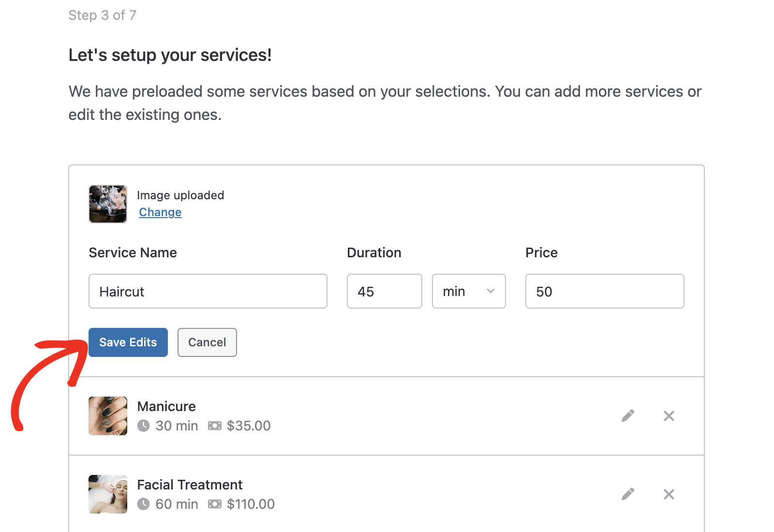Image resolution: width=774 pixels, height=532 pixels.
Task: Click the money icon next to $35.00
Action: [214, 426]
